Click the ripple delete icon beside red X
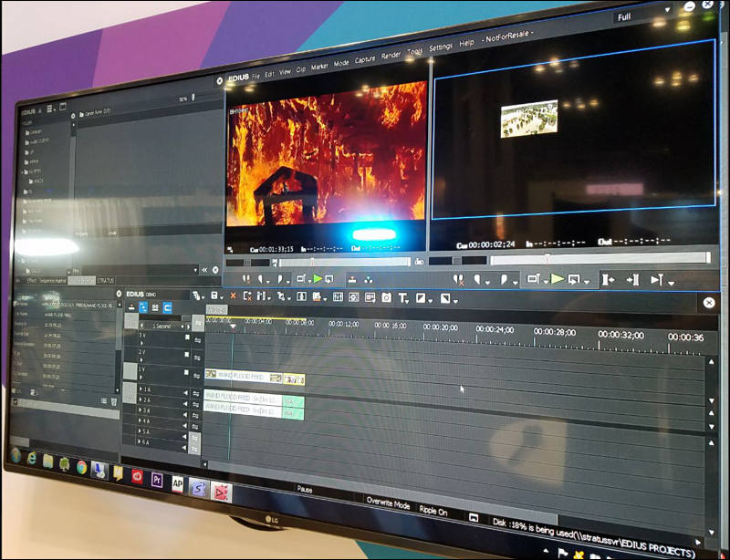730x560 pixels. tap(247, 296)
